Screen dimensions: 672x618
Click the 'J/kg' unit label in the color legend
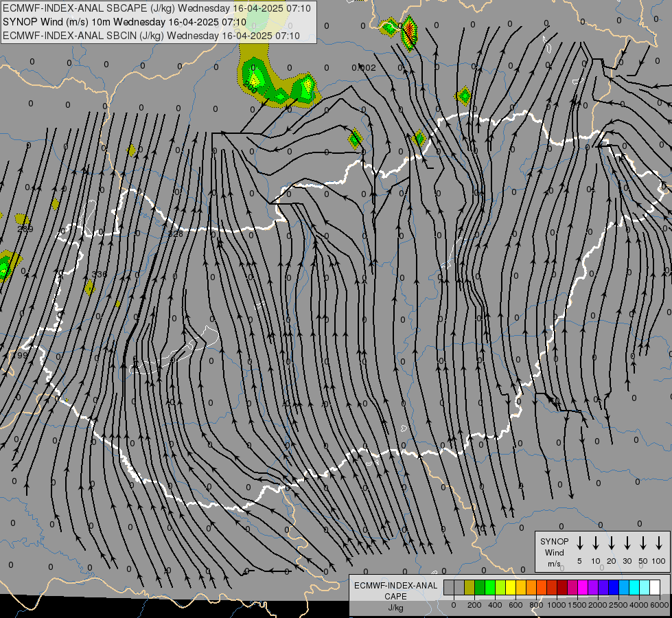click(395, 607)
